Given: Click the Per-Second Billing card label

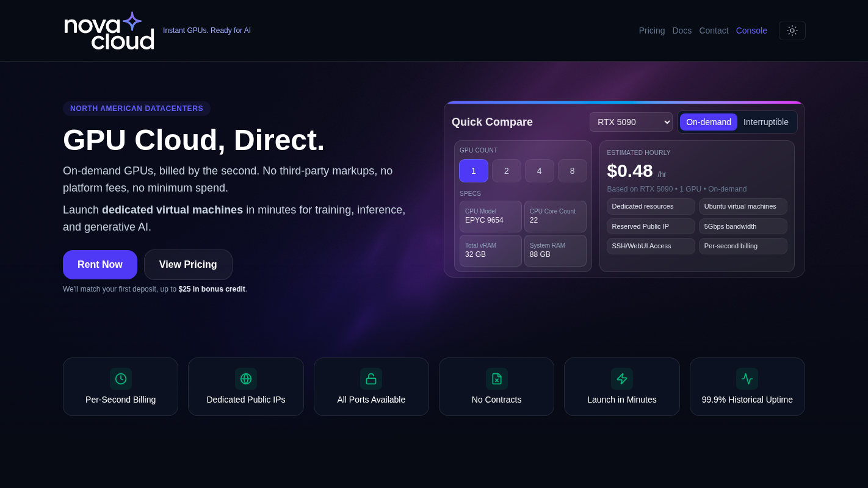Looking at the screenshot, I should point(121,400).
